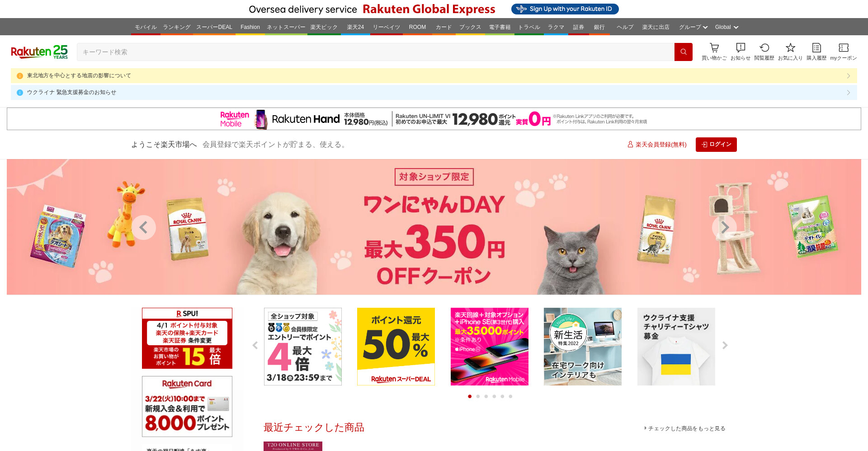The image size is (868, 451).
Task: Click the Rakuten 25 Years logo
Action: pyautogui.click(x=39, y=52)
